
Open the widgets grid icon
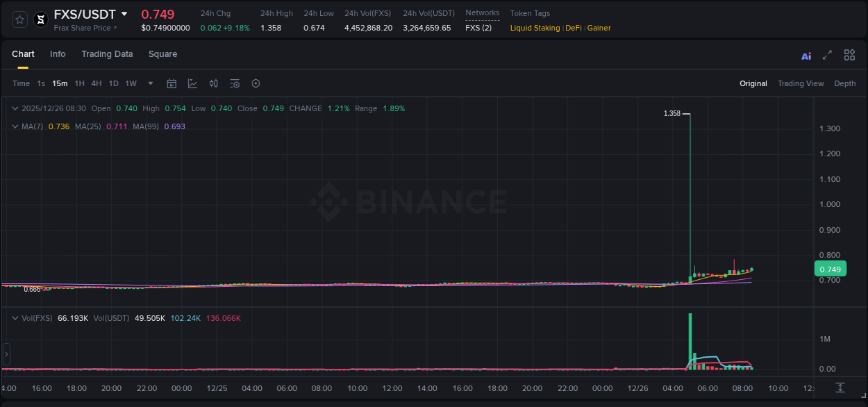849,54
